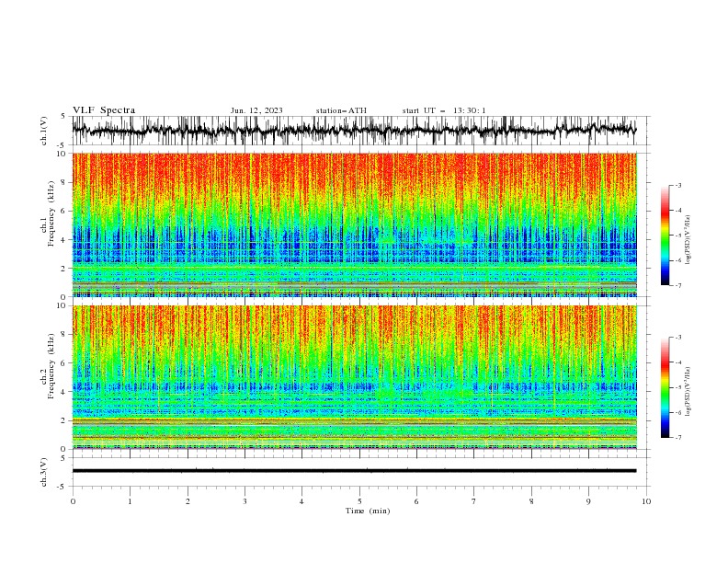
Task: Click ch.1 colorbar tick label "-3"
Action: pos(678,185)
